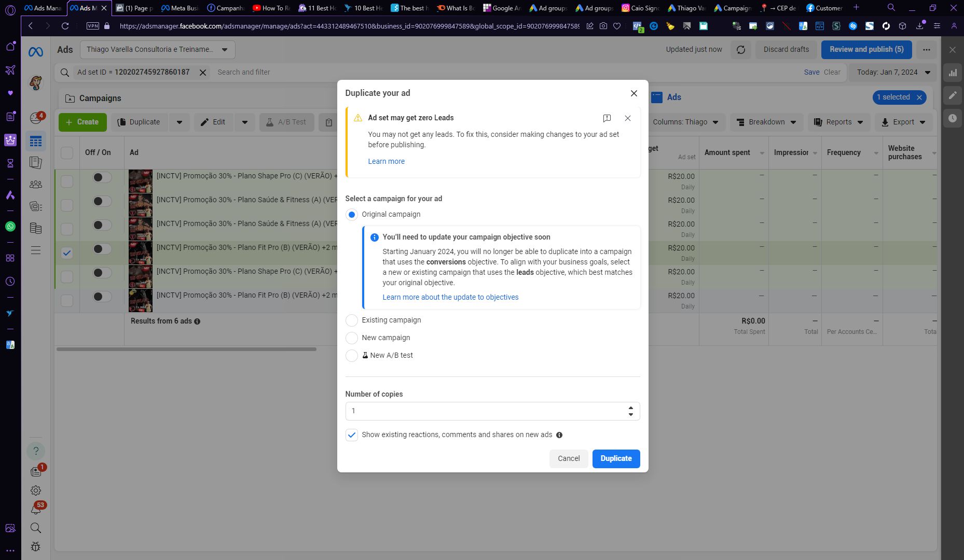
Task: Click info icon next to Results from 6 ads
Action: tap(197, 321)
